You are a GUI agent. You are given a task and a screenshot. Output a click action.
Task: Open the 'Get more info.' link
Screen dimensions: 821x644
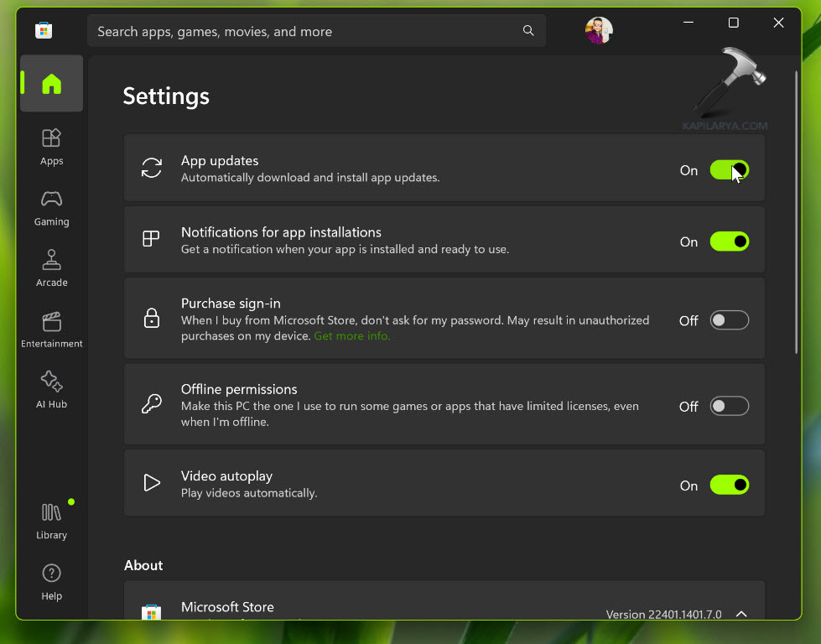click(x=352, y=336)
